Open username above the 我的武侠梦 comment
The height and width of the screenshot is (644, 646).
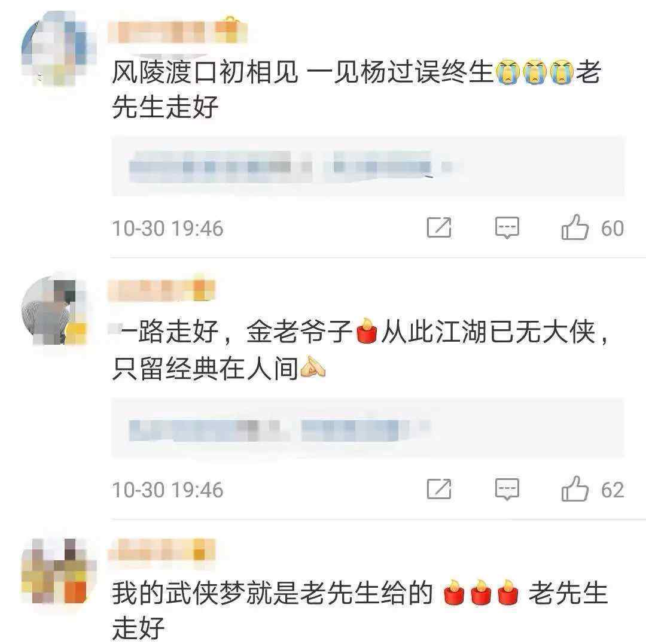[x=161, y=549]
